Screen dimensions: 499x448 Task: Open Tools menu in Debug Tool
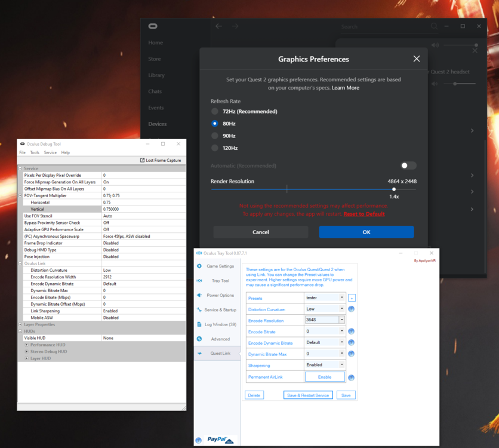pyautogui.click(x=35, y=152)
